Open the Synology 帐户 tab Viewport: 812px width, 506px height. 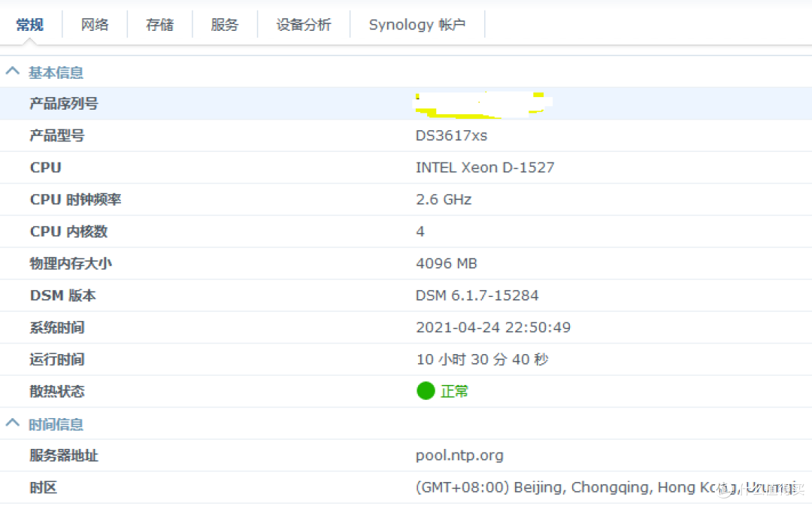(x=417, y=25)
